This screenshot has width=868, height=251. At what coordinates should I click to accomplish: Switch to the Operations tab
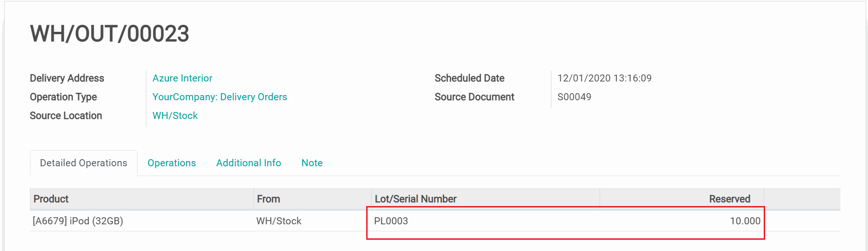click(x=172, y=163)
